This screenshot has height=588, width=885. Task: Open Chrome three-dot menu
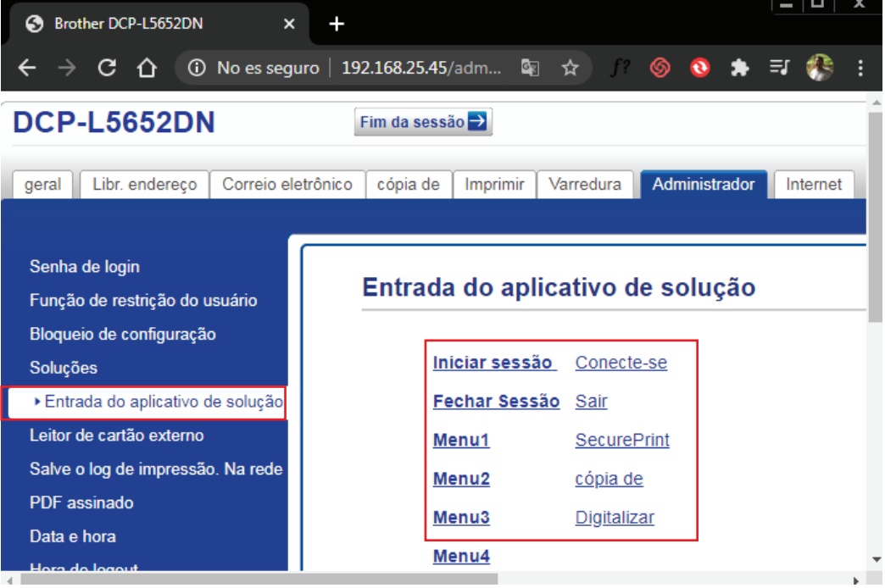point(860,69)
